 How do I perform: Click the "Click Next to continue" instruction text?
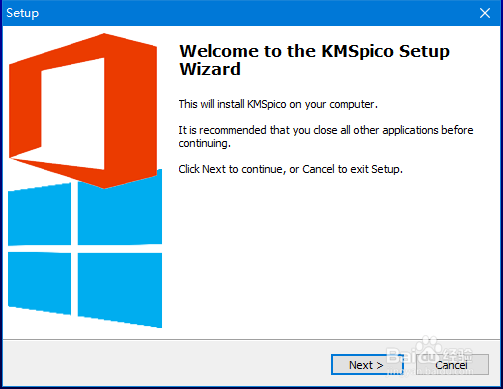[290, 169]
